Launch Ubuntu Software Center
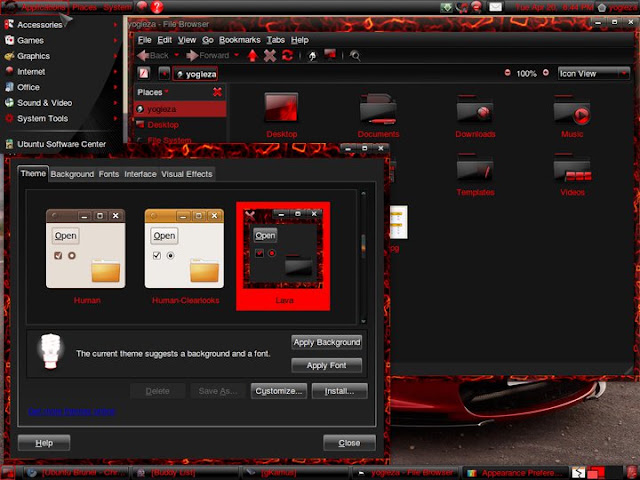 [61, 144]
